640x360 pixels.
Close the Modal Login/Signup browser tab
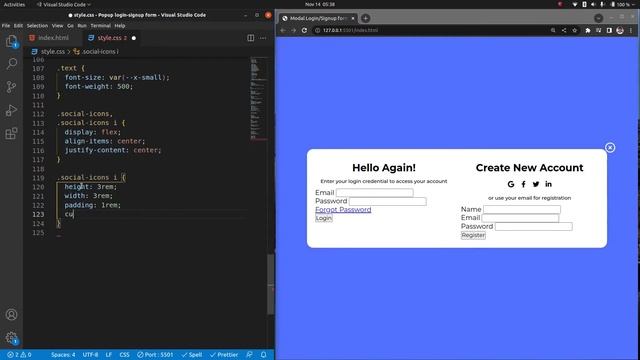353,18
